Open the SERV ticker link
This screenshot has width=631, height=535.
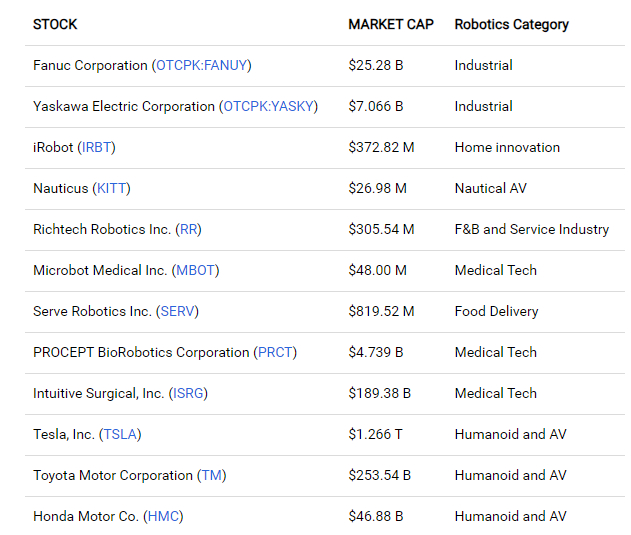(x=177, y=311)
